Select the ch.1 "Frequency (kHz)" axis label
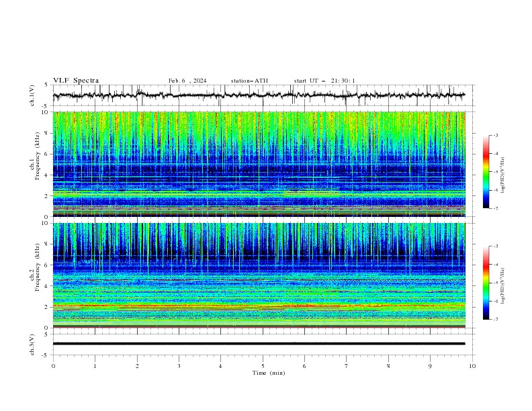532x411 pixels. click(38, 154)
